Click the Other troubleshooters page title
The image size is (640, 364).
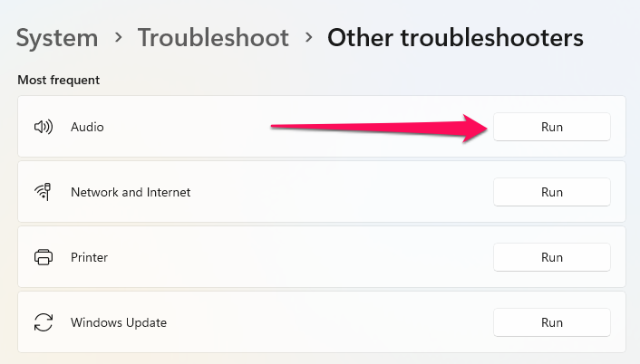[x=455, y=38]
